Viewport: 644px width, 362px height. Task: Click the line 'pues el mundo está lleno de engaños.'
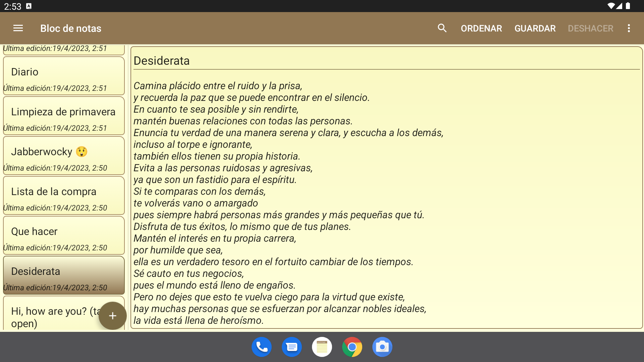[215, 285]
